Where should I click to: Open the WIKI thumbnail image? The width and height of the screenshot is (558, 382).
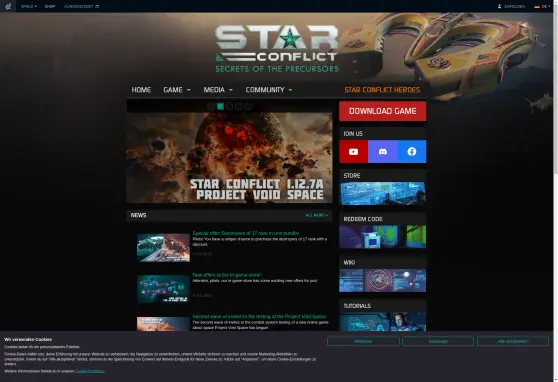coord(383,281)
